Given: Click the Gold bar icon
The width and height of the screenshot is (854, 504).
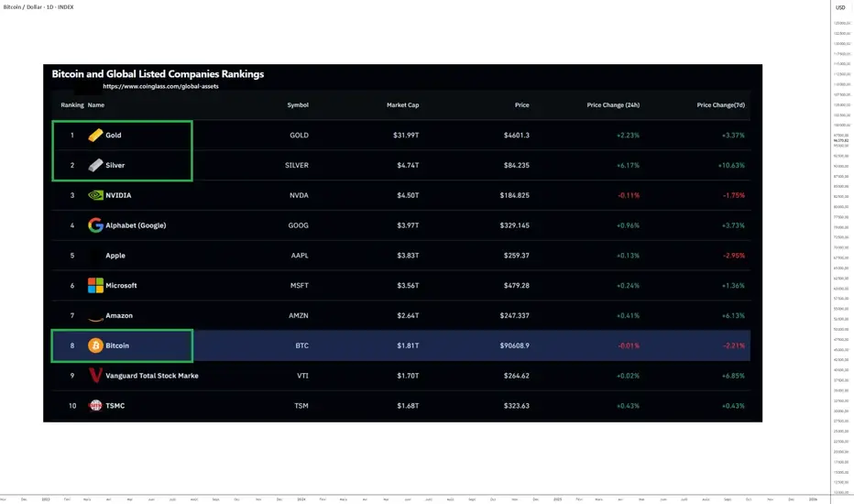Looking at the screenshot, I should 95,135.
